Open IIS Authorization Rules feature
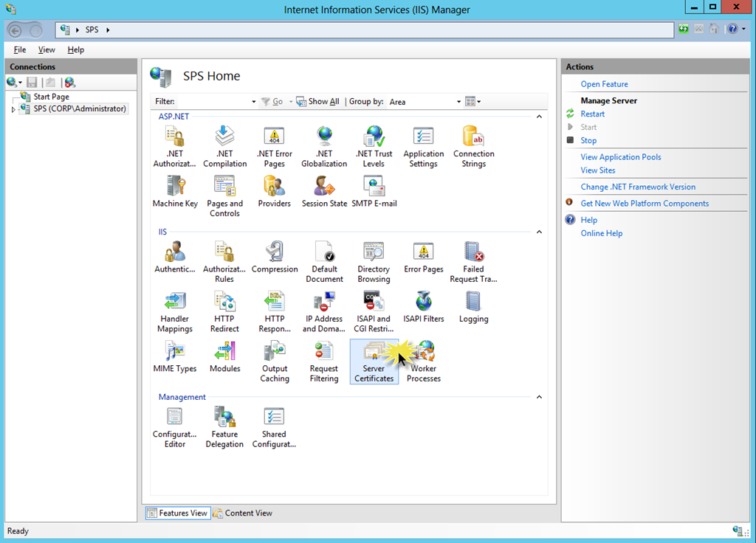This screenshot has width=756, height=543. (x=224, y=262)
